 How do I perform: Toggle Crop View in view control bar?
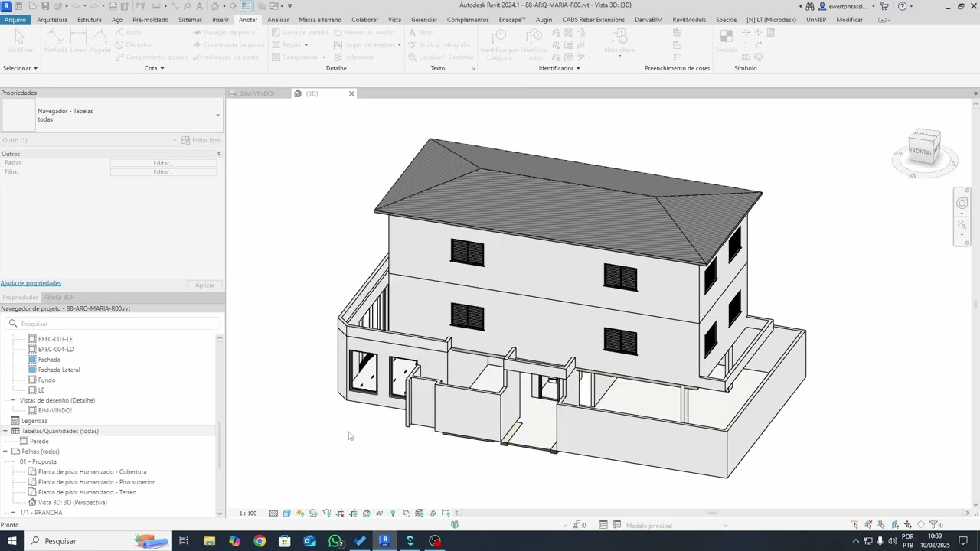click(x=340, y=514)
